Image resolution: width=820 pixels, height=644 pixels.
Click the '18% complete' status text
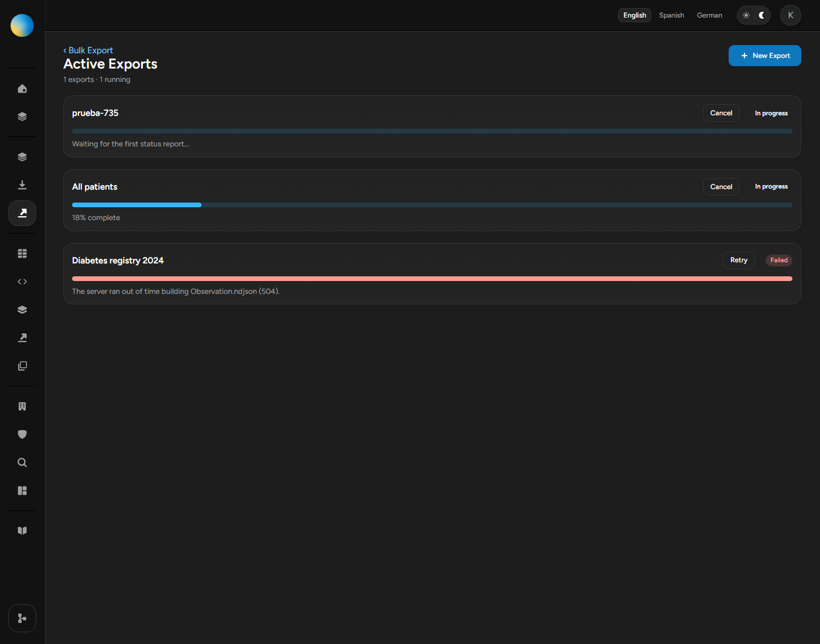click(96, 218)
